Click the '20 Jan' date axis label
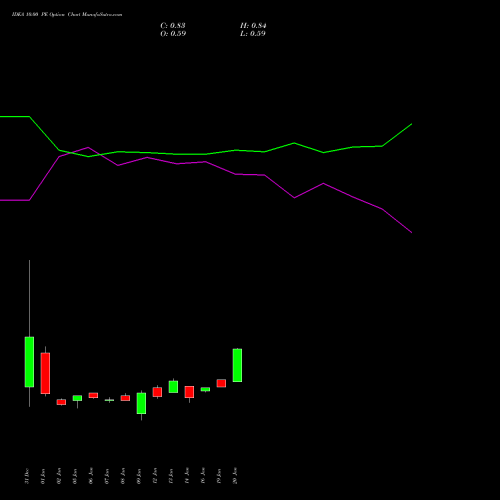Viewport: 500px width, 500px height. pyautogui.click(x=235, y=476)
